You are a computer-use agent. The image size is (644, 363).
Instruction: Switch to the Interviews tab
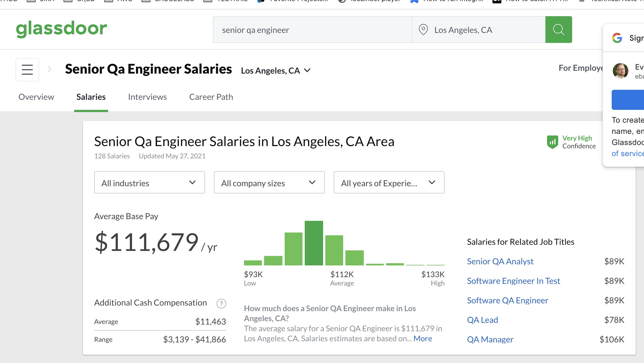pos(147,97)
